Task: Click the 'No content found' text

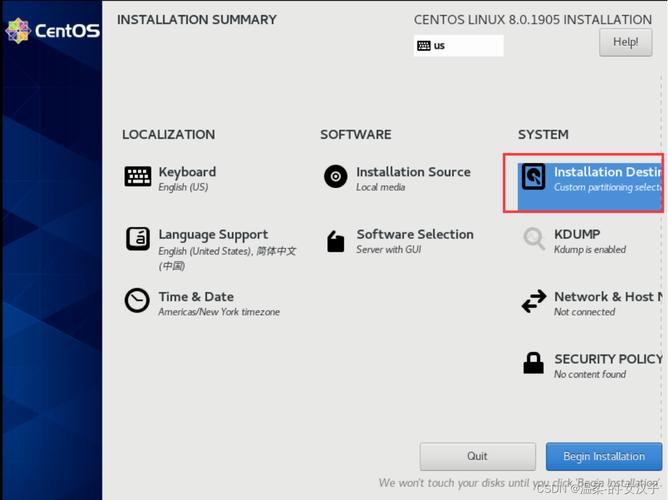Action: (590, 374)
